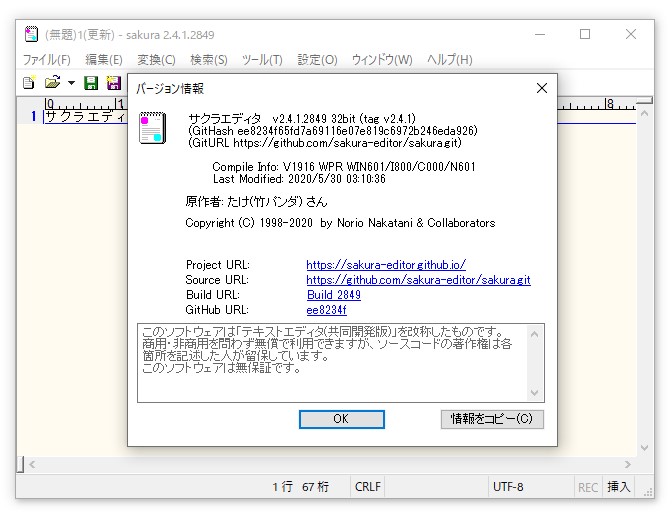Click the editor vertical scrollbar up arrow
Screen dimensions: 672x519
[644, 114]
